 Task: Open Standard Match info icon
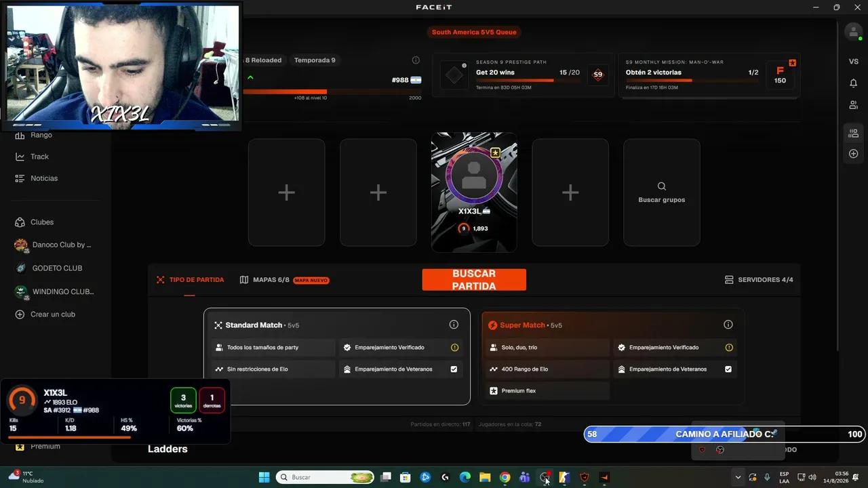(454, 325)
